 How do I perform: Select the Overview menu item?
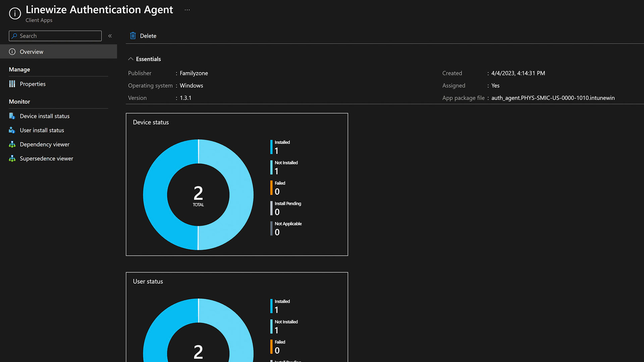tap(58, 52)
